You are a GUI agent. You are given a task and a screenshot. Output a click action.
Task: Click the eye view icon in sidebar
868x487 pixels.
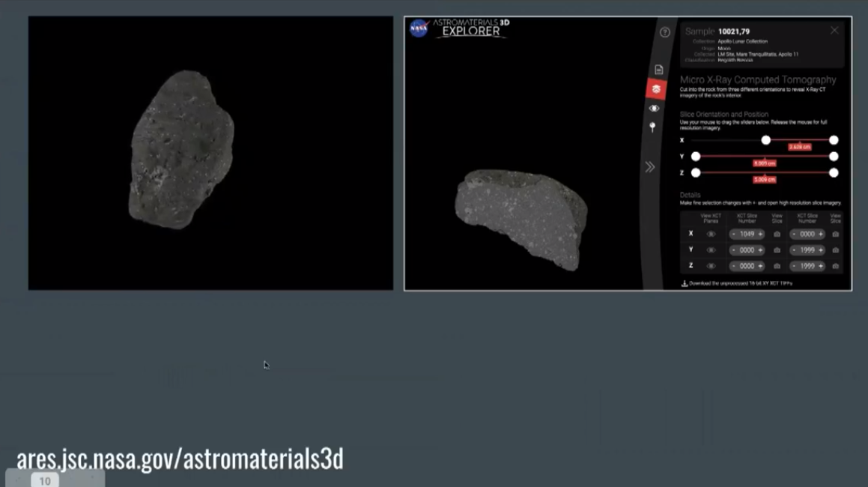(x=655, y=109)
